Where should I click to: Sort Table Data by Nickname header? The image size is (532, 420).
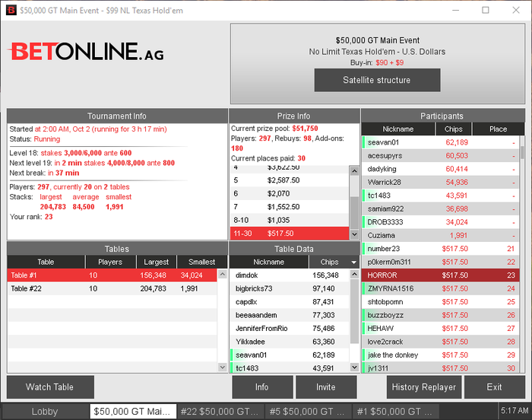click(269, 262)
